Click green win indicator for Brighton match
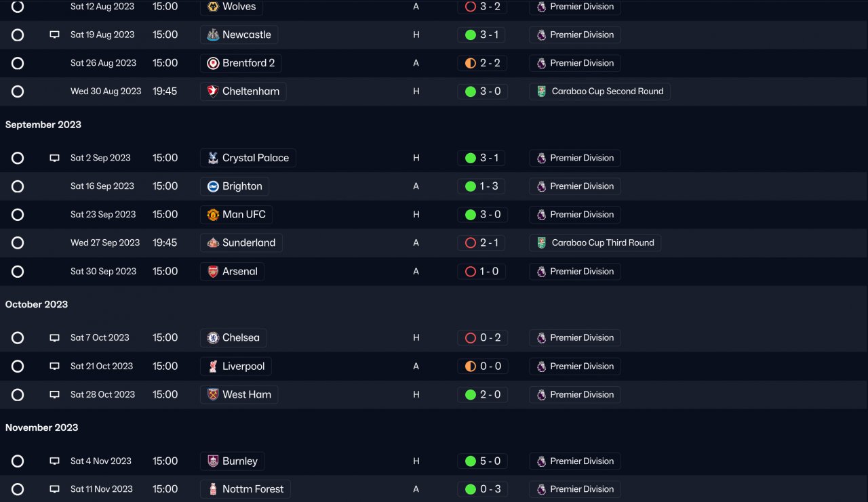Viewport: 868px width, 502px height. pyautogui.click(x=471, y=186)
